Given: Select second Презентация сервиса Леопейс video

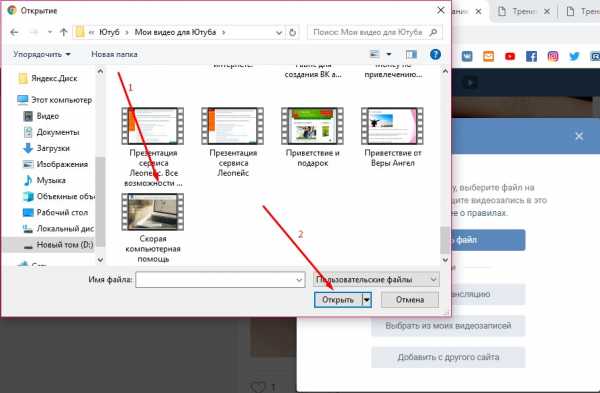Looking at the screenshot, I should point(233,142).
